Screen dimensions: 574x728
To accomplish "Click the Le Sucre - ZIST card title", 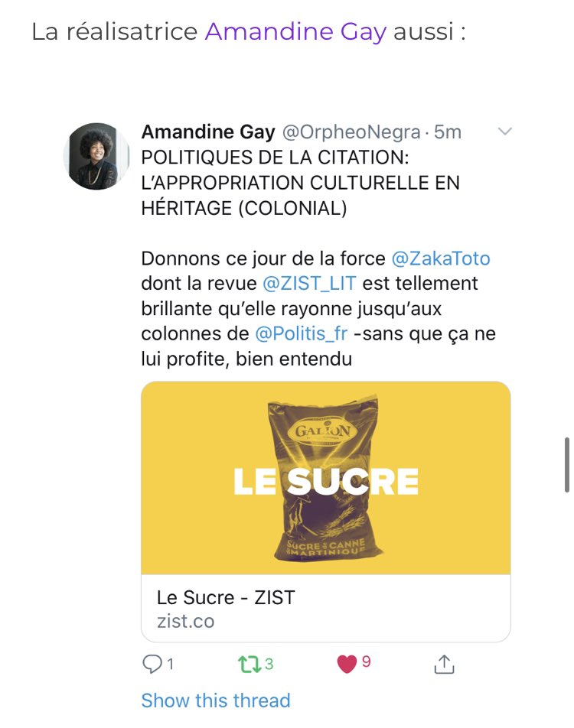I will [226, 597].
